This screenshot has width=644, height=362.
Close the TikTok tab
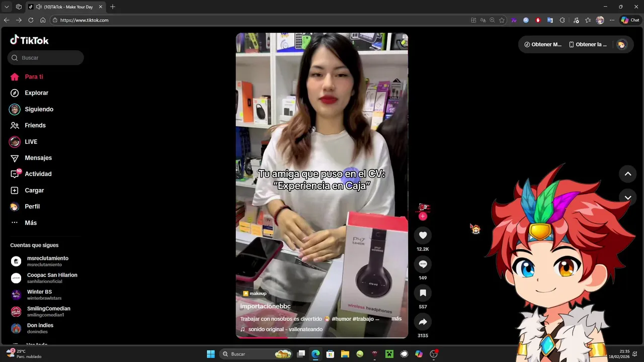100,7
